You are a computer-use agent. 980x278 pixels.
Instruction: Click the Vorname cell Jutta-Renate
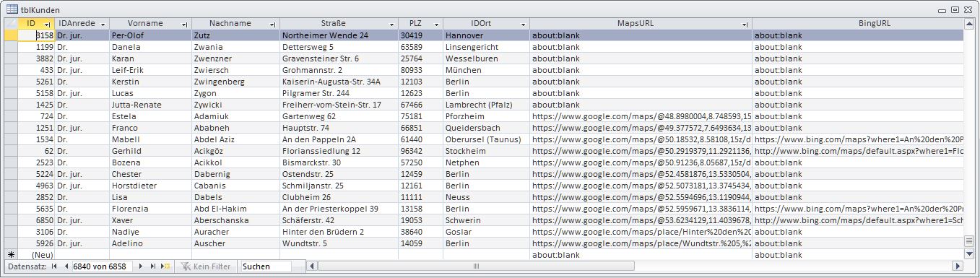(150, 105)
